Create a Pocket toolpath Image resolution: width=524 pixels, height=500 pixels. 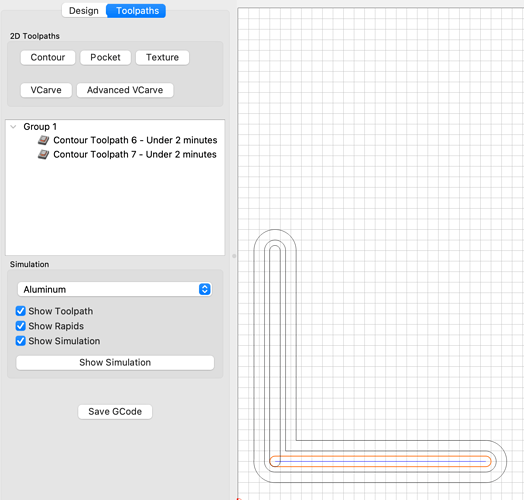pyautogui.click(x=105, y=57)
